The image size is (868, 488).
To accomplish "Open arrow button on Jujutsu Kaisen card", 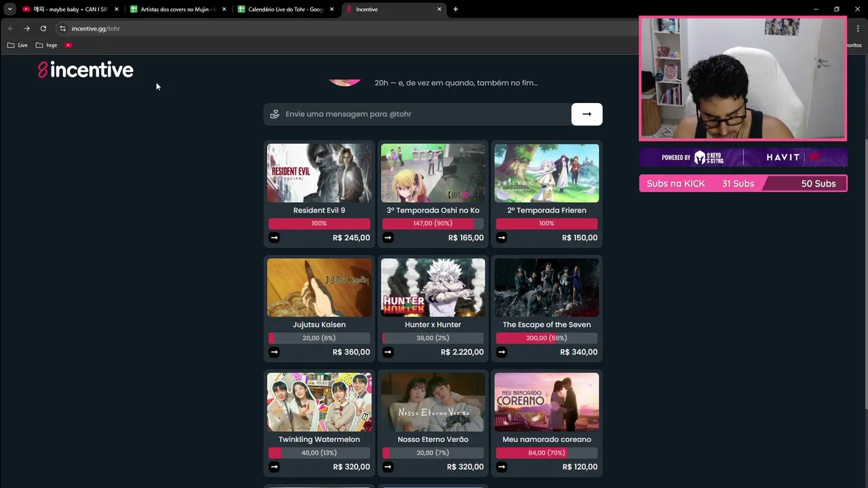I will pos(274,352).
